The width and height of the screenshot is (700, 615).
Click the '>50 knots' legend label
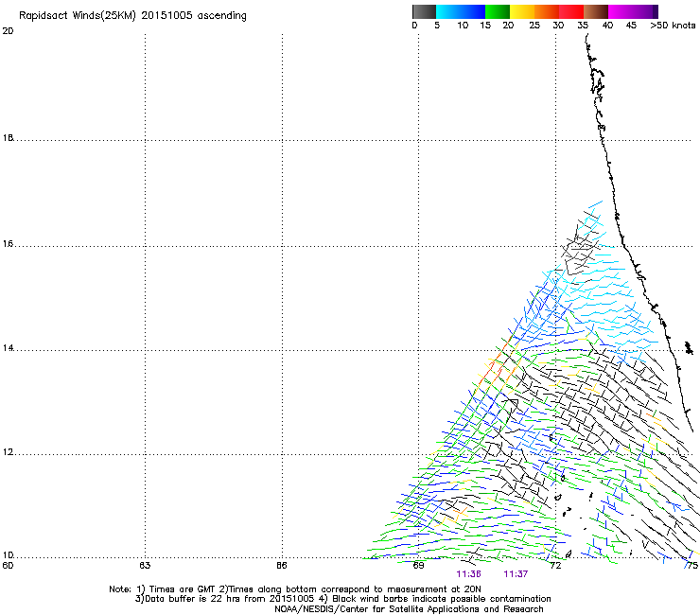click(x=673, y=25)
